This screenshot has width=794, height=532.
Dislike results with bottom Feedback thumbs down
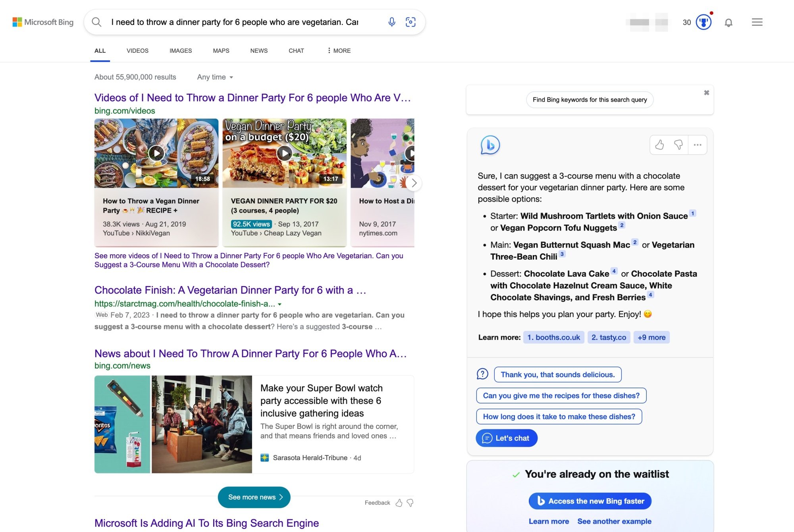pyautogui.click(x=410, y=503)
